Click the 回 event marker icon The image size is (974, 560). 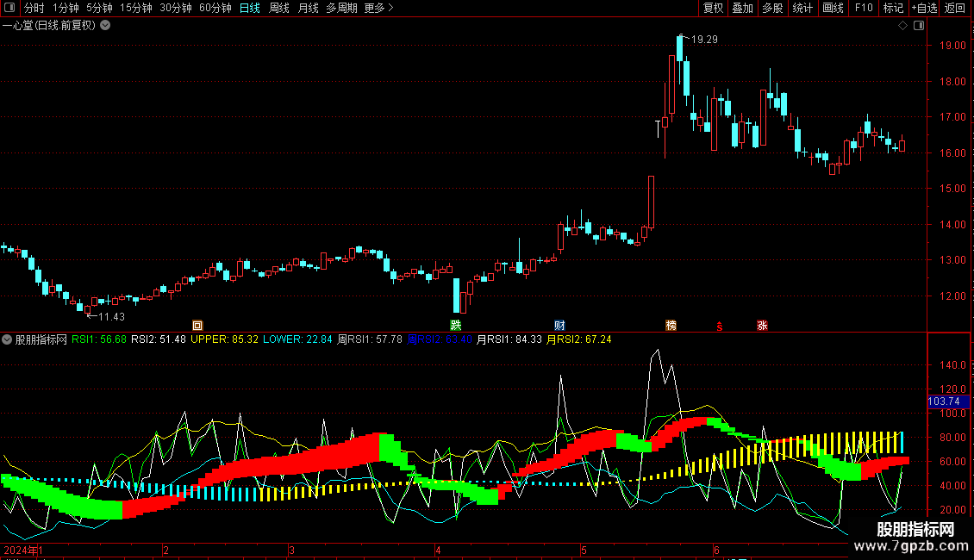197,326
